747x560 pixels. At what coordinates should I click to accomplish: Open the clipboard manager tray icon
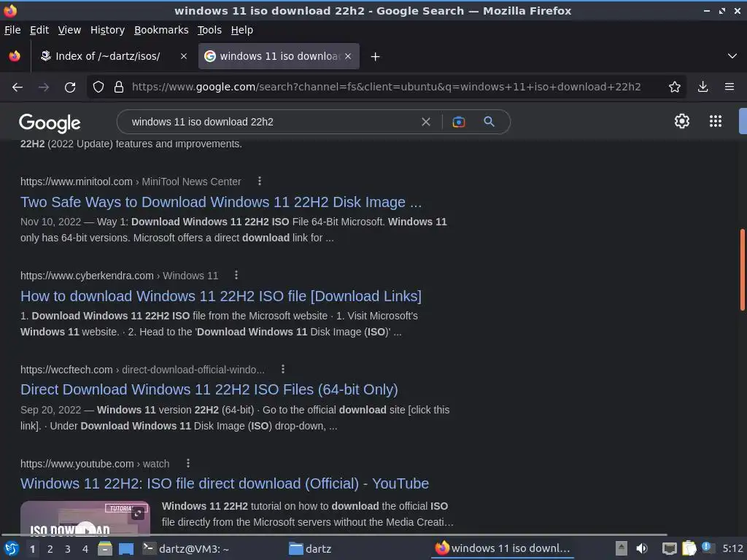click(x=689, y=548)
